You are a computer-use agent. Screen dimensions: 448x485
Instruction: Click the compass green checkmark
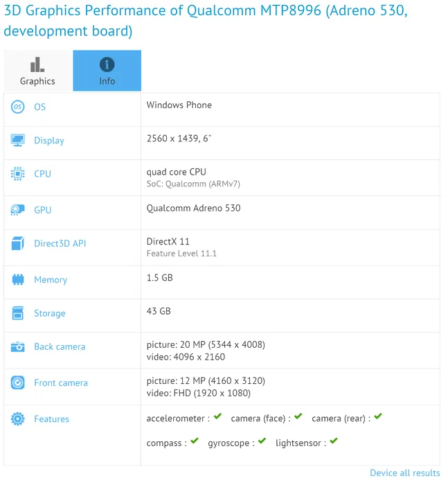pos(195,441)
